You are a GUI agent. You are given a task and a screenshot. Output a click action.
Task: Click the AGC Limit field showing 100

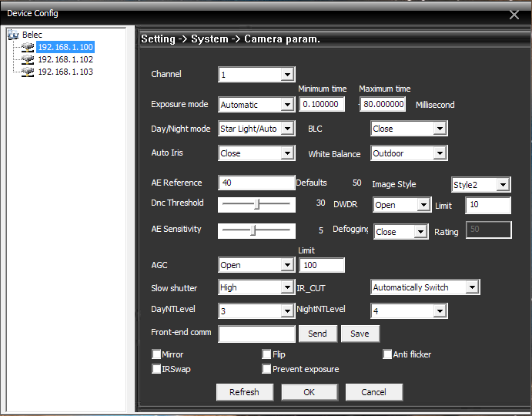[322, 265]
